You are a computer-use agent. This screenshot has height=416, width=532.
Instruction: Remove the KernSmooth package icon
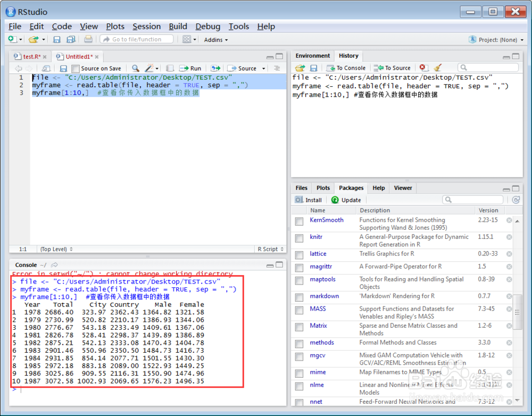(x=509, y=220)
